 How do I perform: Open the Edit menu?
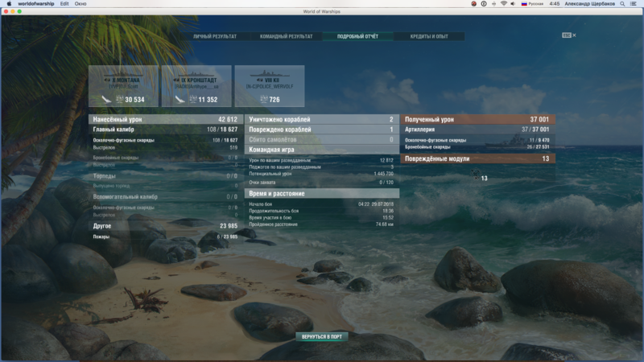[x=64, y=3]
